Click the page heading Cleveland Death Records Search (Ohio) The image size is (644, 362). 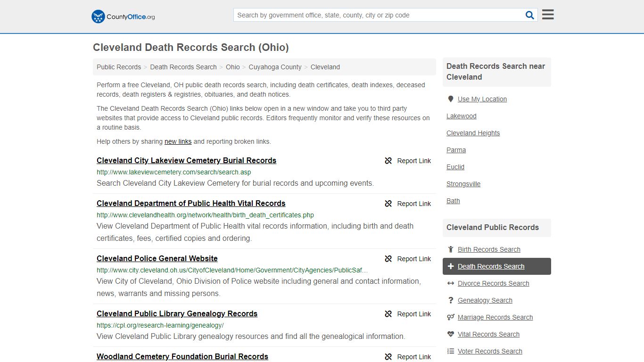click(191, 47)
